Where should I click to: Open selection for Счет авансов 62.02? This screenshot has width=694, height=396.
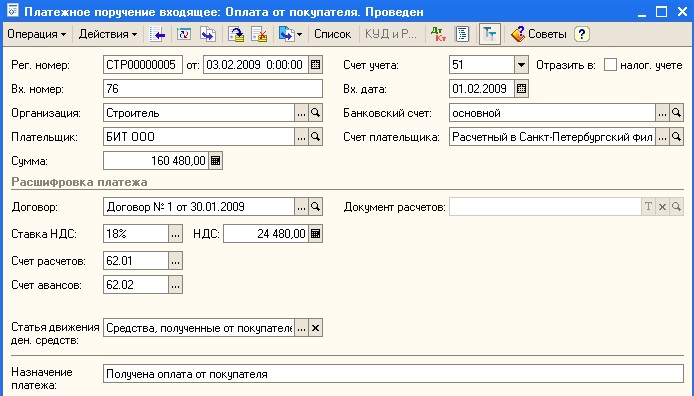tap(175, 285)
